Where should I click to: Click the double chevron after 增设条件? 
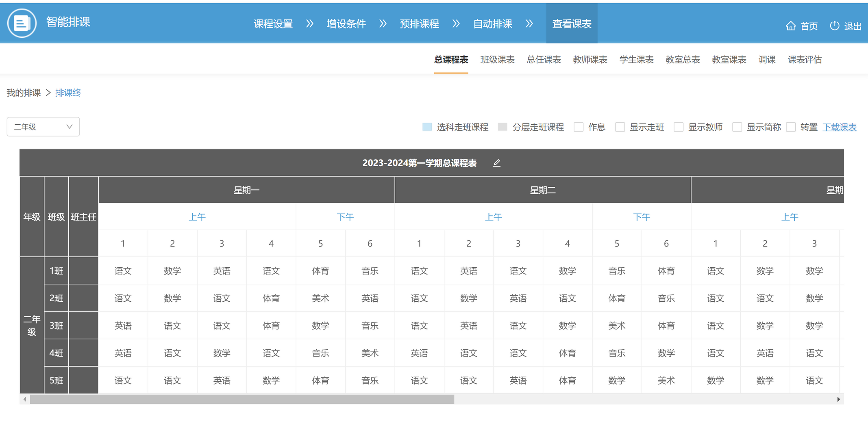[x=383, y=24]
